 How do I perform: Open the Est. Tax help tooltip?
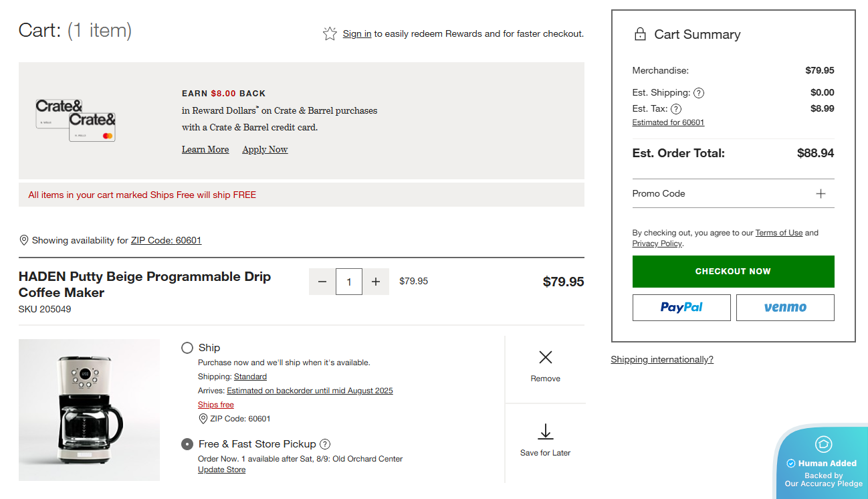pyautogui.click(x=675, y=108)
